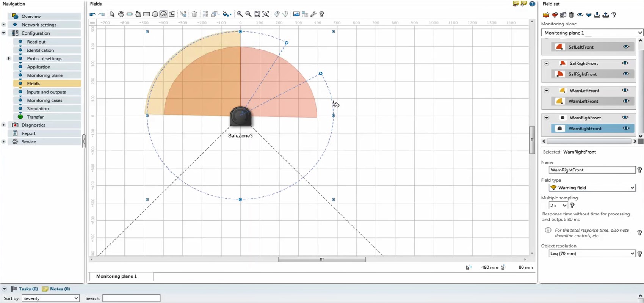
Task: Collapse the SafRightFront field group
Action: tap(547, 64)
